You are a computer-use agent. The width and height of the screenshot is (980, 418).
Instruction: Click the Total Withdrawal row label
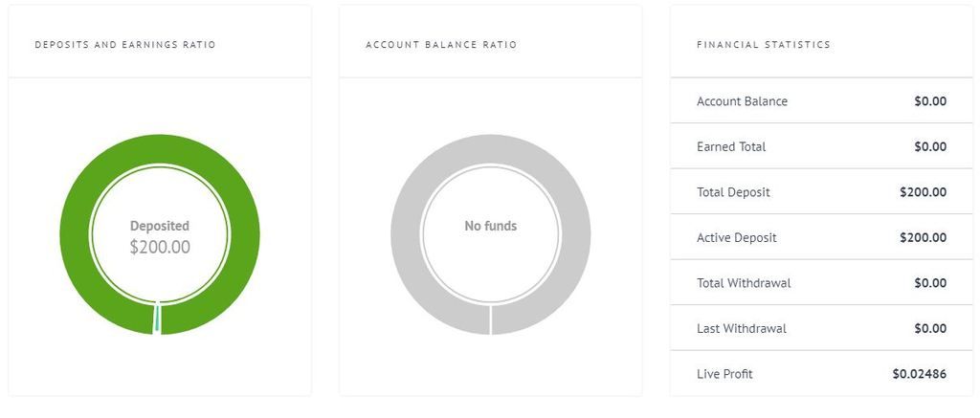pyautogui.click(x=744, y=283)
